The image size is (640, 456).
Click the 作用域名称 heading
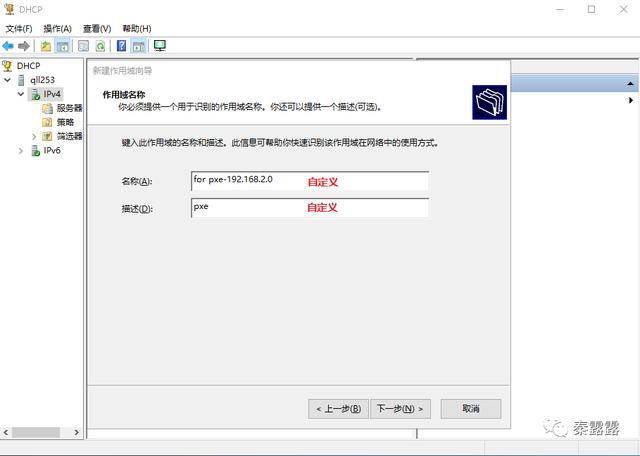pyautogui.click(x=124, y=95)
